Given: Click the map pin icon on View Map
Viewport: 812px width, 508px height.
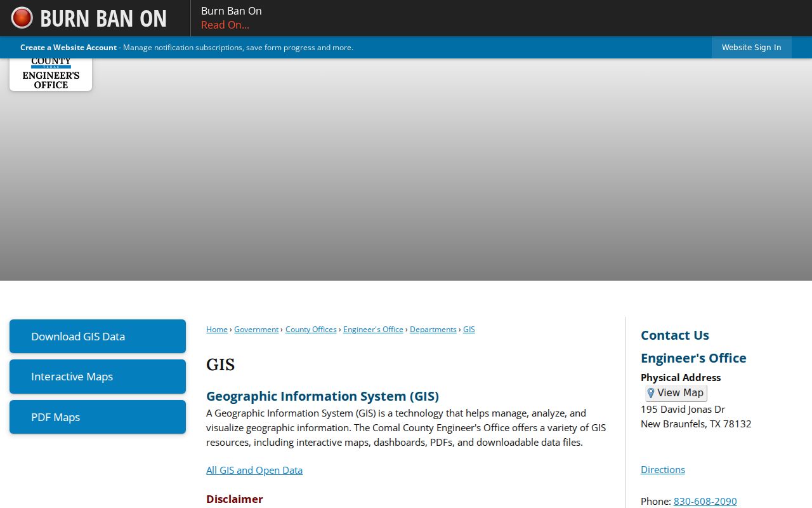Looking at the screenshot, I should tap(650, 393).
